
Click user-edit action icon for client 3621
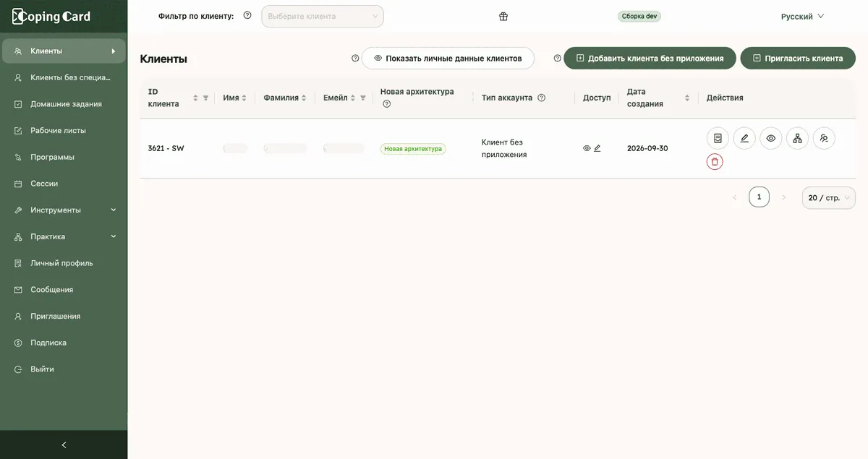tap(824, 138)
